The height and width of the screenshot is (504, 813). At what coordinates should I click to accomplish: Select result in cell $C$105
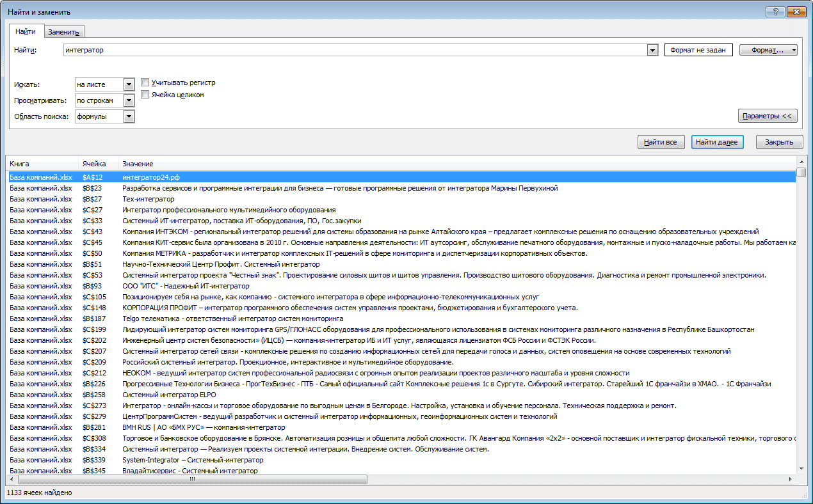[401, 297]
